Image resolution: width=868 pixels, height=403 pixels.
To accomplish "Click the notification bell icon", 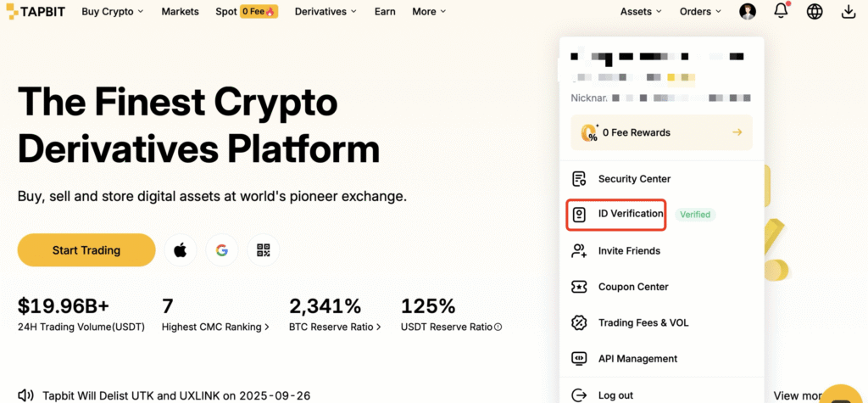I will 781,12.
